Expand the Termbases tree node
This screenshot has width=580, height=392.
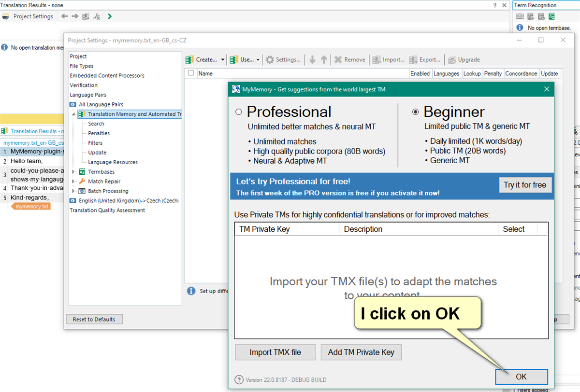73,172
